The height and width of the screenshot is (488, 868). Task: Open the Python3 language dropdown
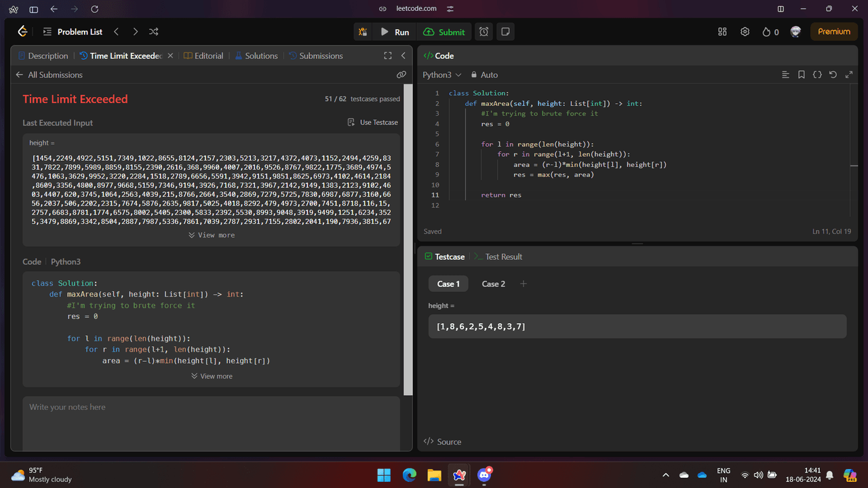click(441, 75)
